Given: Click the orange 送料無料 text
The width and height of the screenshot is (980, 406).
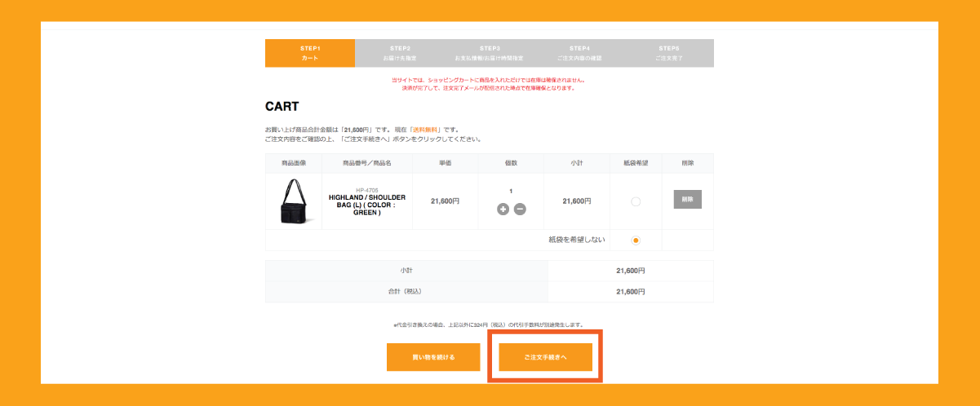Looking at the screenshot, I should [424, 130].
